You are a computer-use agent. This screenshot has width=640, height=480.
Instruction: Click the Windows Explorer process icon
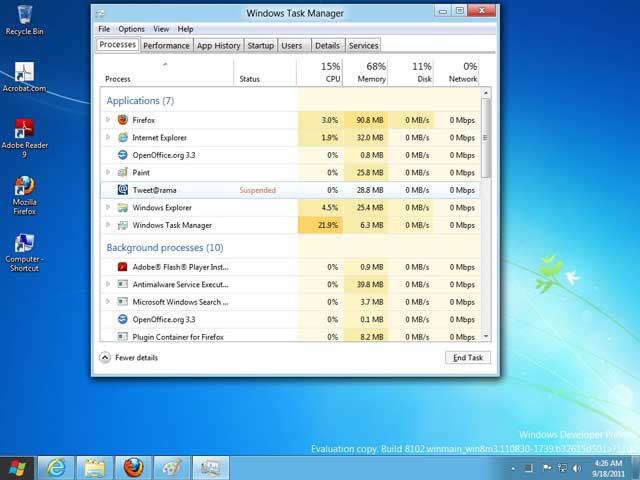pyautogui.click(x=122, y=207)
